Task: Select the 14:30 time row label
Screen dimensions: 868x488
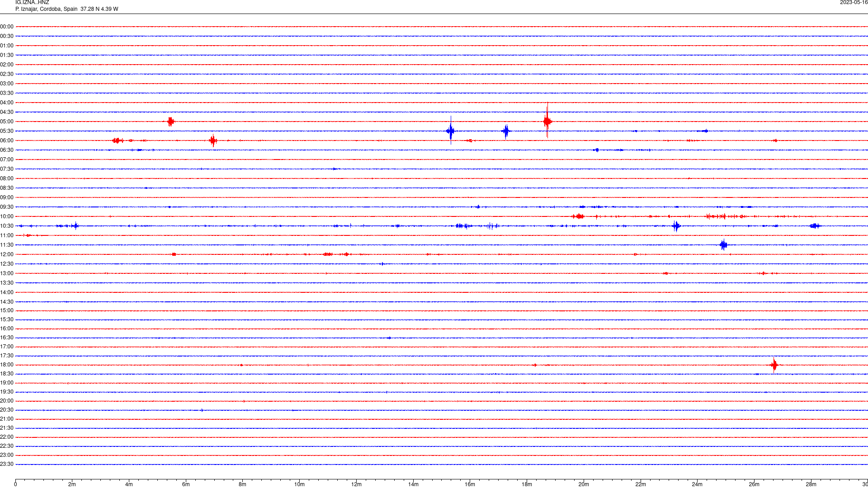Action: point(7,302)
